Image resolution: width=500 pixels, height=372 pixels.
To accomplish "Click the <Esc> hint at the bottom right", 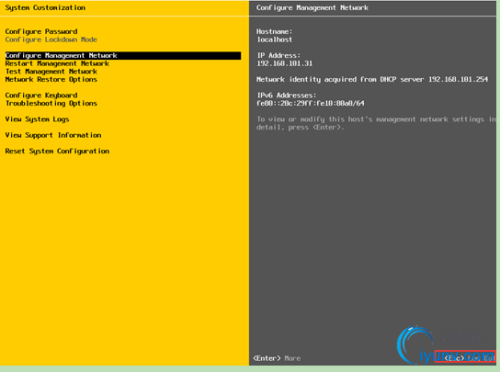I will (465, 357).
